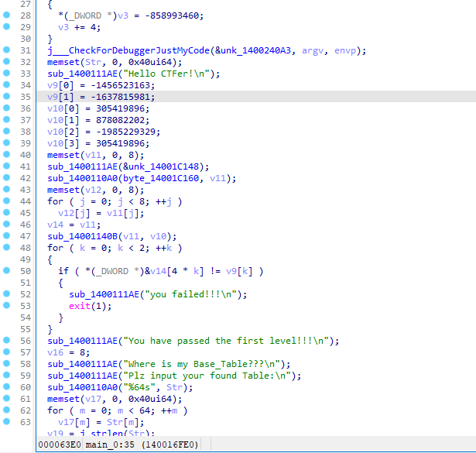Click the exit call on line 53

(x=80, y=306)
